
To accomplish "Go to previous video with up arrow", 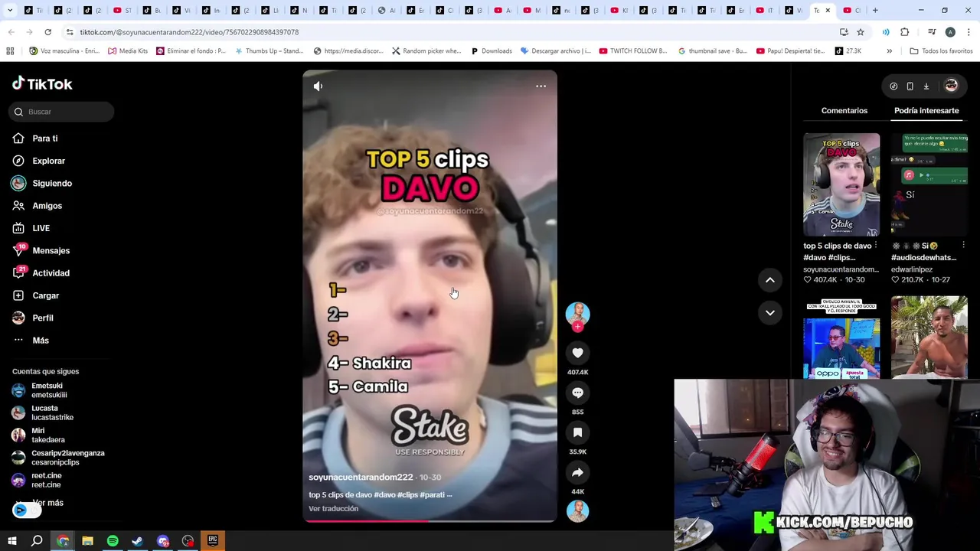I will point(769,280).
